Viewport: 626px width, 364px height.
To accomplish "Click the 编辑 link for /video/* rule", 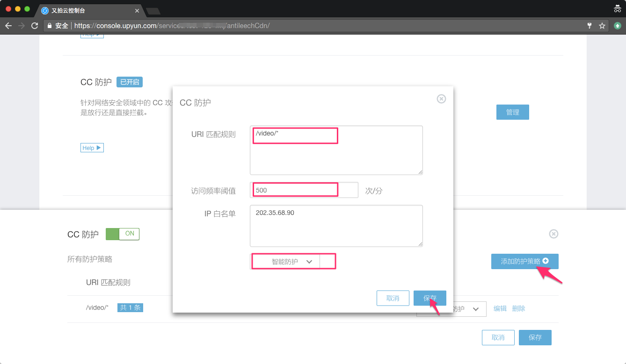I will (x=500, y=308).
